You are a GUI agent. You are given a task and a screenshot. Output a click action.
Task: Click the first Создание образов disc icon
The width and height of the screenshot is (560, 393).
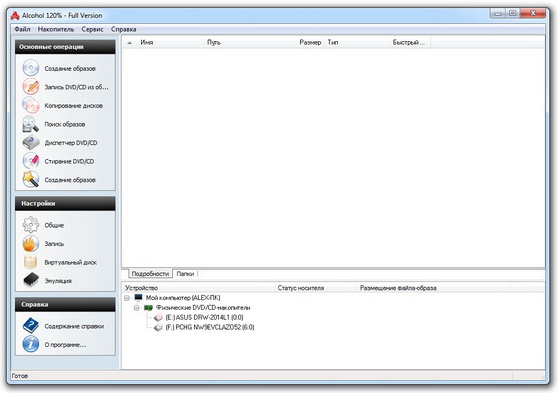[31, 68]
